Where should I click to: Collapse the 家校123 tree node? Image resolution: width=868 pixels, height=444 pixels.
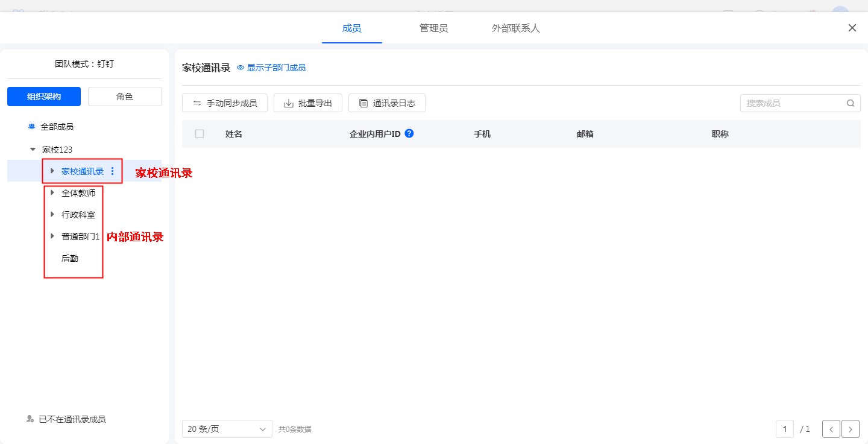[33, 149]
